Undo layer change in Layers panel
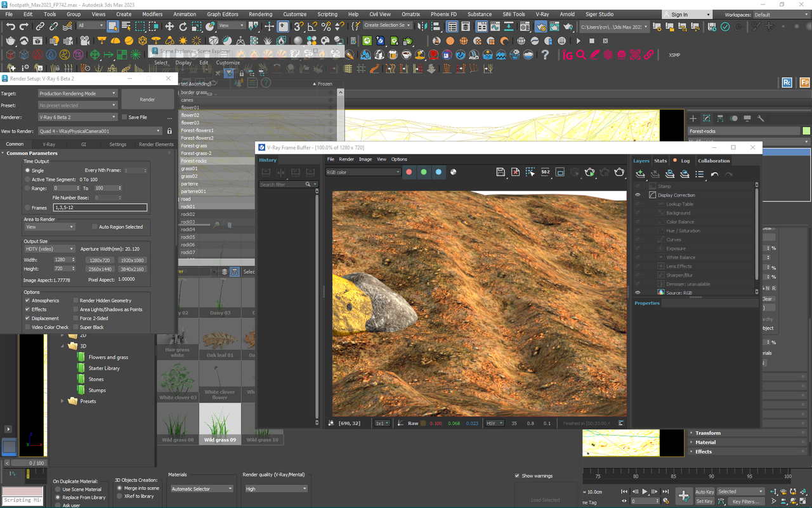Viewport: 812px width, 508px height. point(714,174)
